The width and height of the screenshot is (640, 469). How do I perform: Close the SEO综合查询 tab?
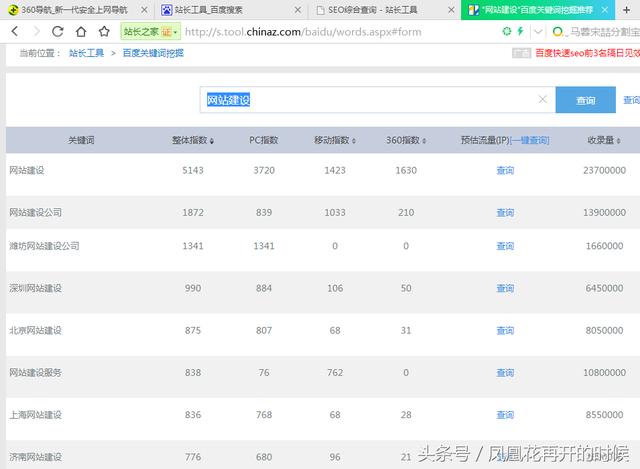[x=451, y=10]
